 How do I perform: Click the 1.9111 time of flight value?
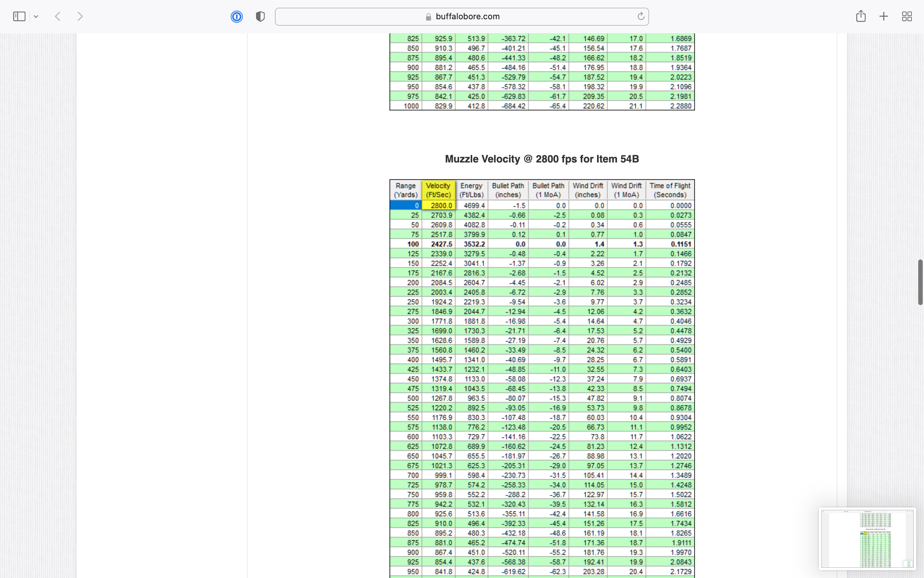click(x=670, y=543)
